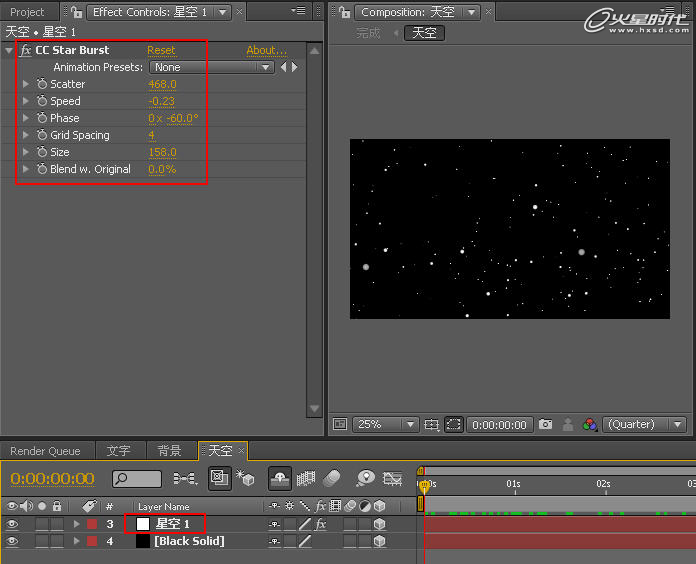The height and width of the screenshot is (564, 696).
Task: Click the Blend w. Original stopwatch icon
Action: click(x=42, y=169)
